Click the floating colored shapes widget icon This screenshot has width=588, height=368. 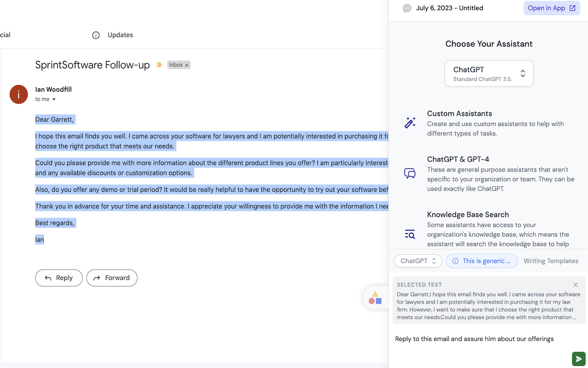[375, 298]
